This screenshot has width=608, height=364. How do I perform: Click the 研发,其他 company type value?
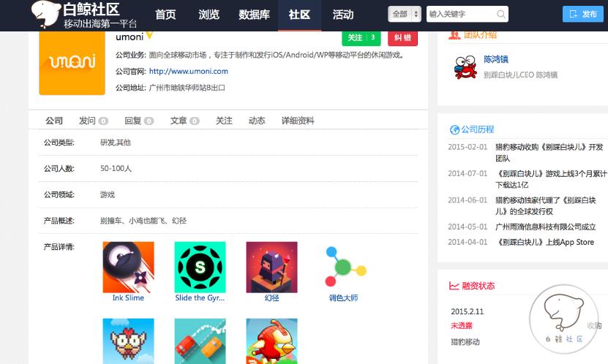point(116,143)
